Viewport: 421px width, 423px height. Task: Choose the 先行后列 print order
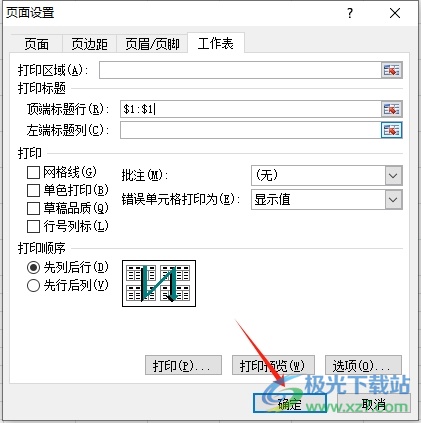point(33,285)
